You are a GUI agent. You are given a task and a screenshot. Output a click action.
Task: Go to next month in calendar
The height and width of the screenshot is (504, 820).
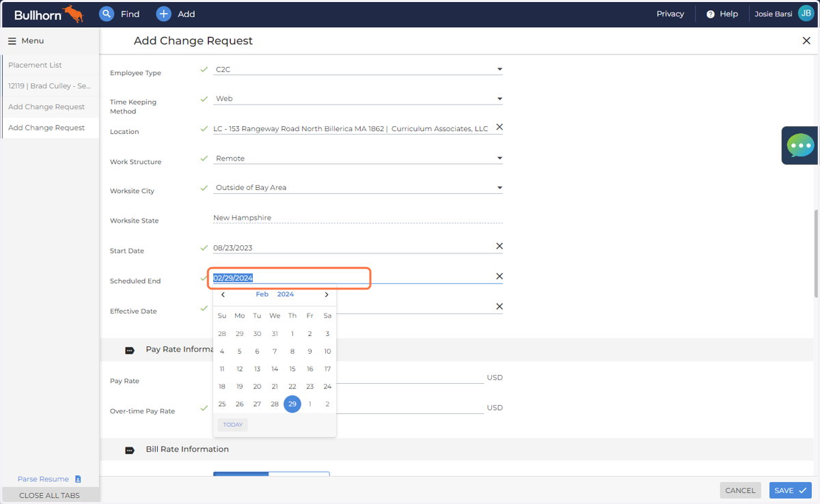(x=327, y=294)
